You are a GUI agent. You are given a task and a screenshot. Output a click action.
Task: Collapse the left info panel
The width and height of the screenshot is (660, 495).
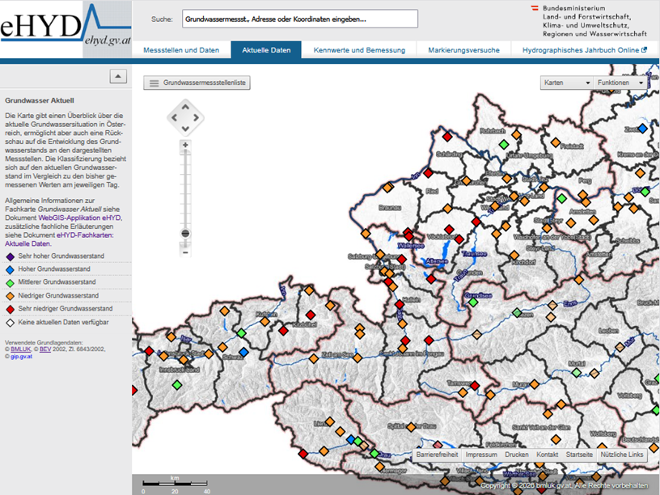[x=118, y=77]
